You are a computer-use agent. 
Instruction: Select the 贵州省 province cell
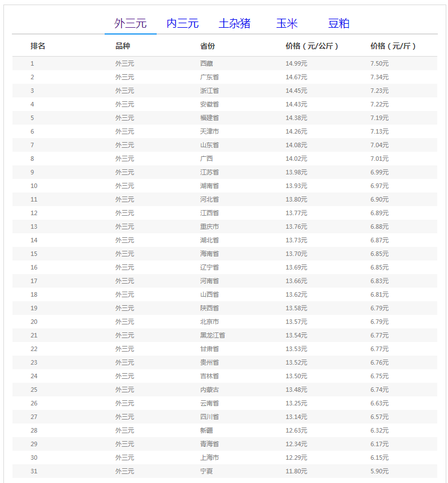point(209,362)
